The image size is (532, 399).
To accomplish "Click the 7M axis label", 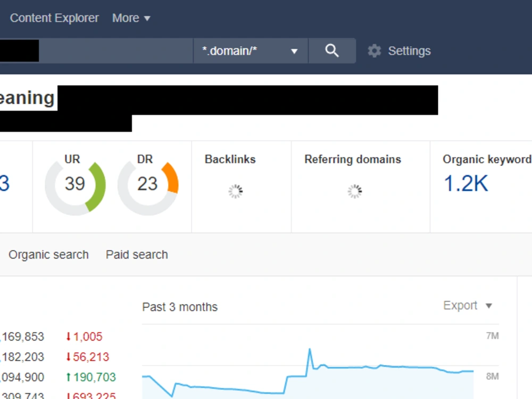I will tap(492, 336).
